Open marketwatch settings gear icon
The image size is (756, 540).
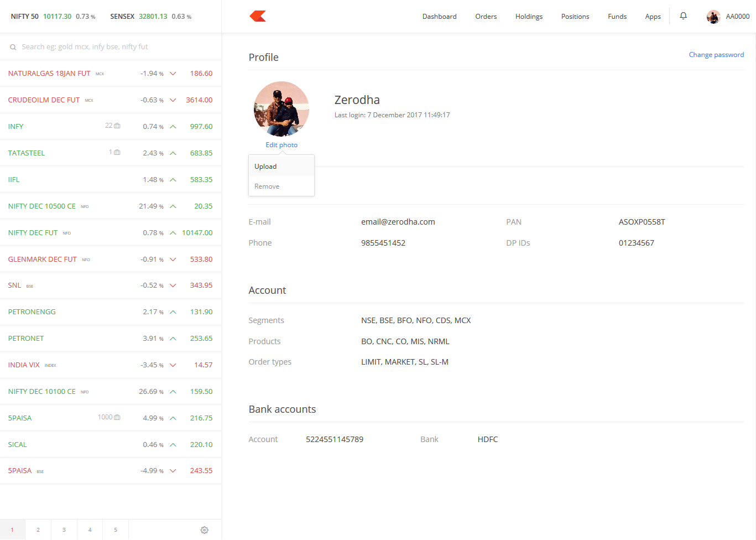tap(204, 530)
